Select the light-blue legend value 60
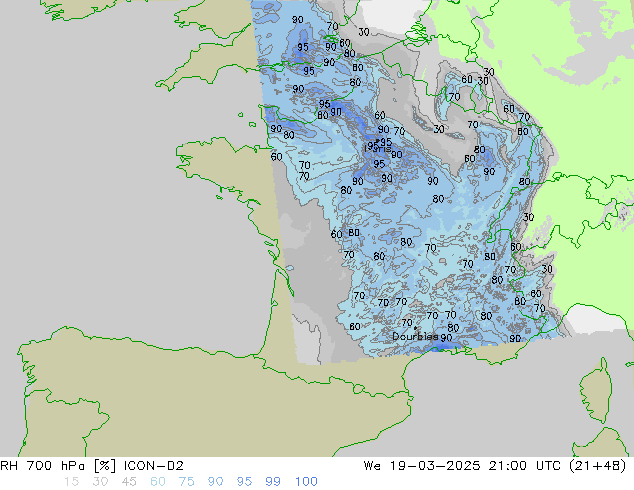 [x=157, y=482]
